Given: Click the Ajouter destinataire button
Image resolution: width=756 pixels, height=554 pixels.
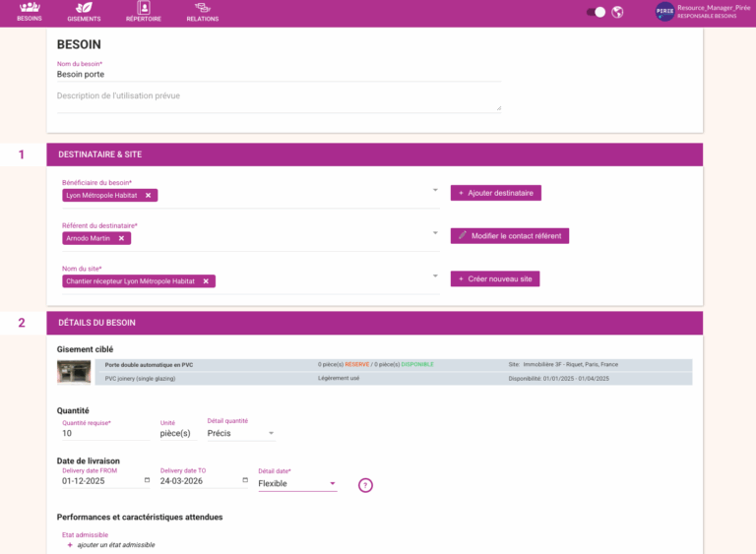Looking at the screenshot, I should tap(495, 193).
